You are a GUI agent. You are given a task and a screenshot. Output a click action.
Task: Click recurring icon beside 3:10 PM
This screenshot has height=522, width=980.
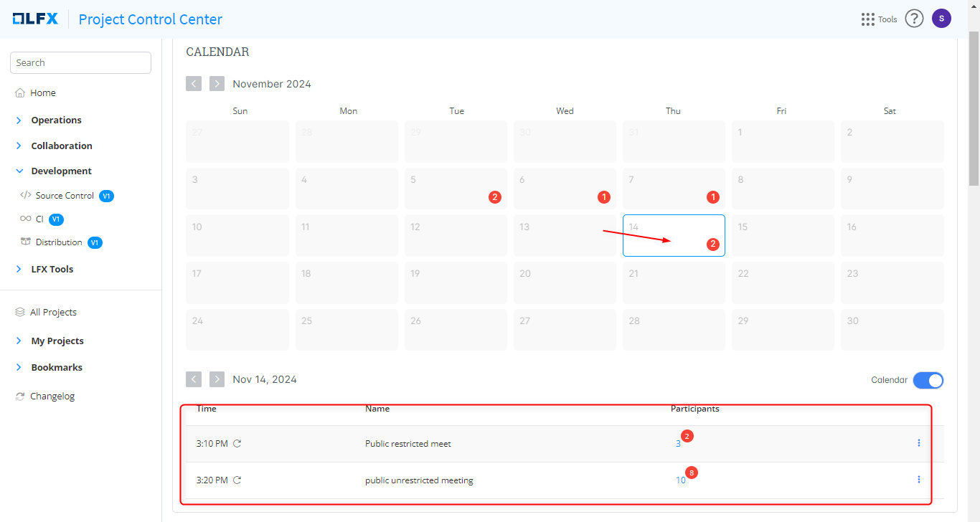[237, 444]
